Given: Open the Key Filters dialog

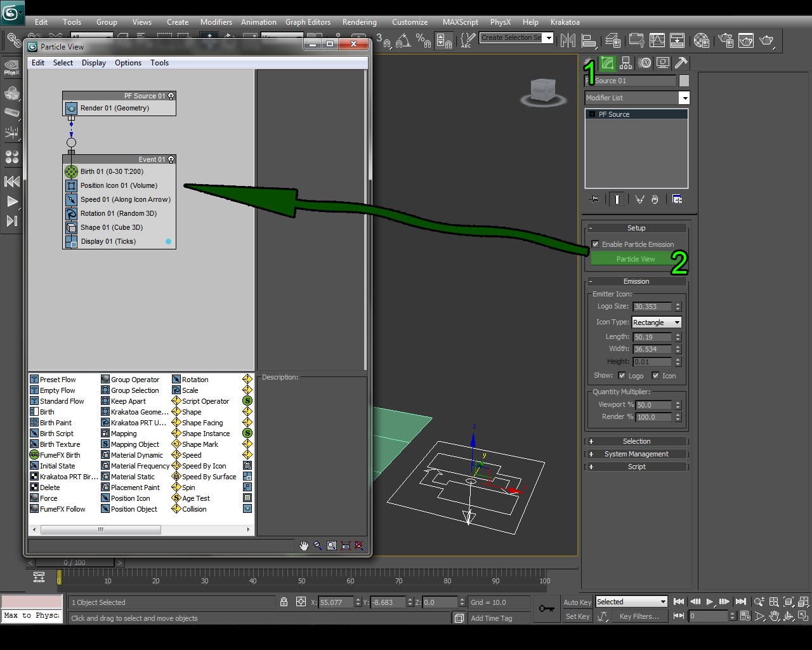Looking at the screenshot, I should tap(639, 616).
